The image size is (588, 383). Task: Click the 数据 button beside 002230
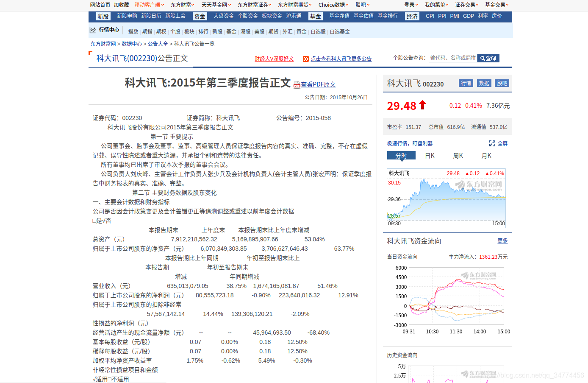pyautogui.click(x=484, y=83)
